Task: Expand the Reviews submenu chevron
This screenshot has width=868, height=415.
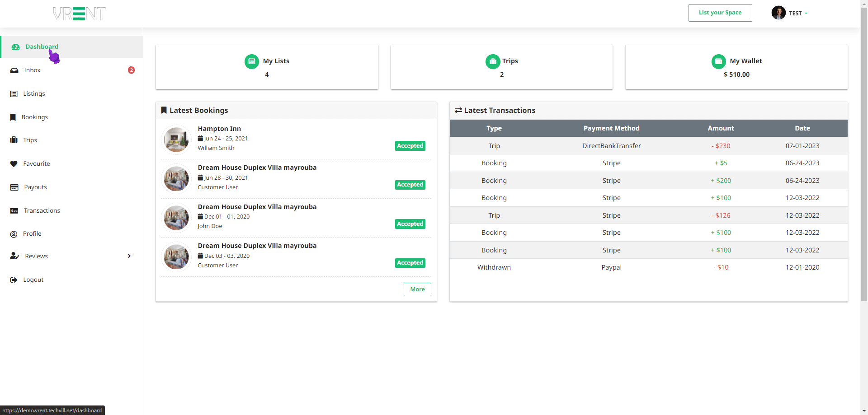Action: tap(129, 256)
